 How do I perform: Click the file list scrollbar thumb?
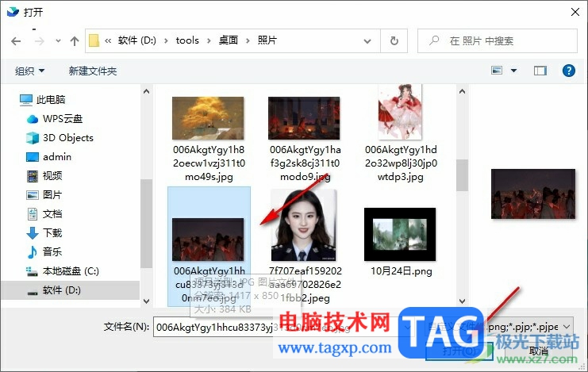click(462, 175)
